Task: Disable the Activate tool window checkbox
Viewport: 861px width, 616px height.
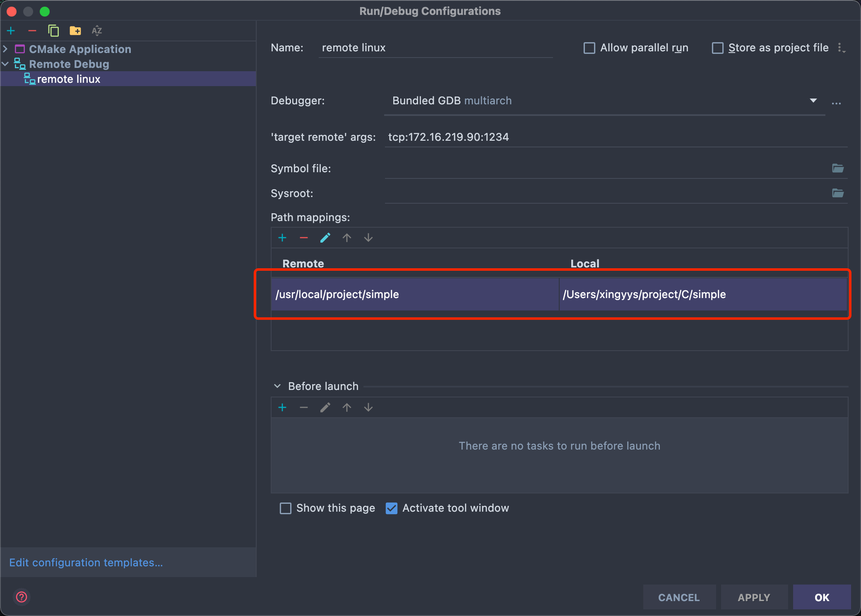Action: [x=392, y=508]
